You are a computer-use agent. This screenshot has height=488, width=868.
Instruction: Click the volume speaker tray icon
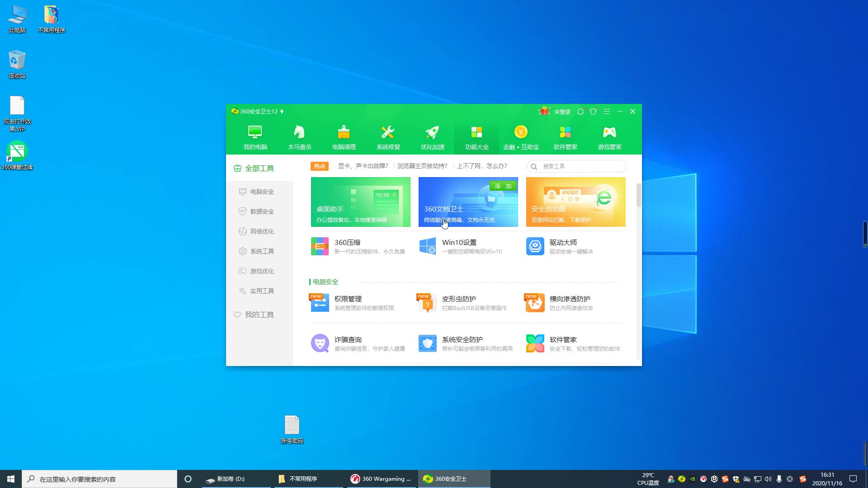[x=768, y=479]
